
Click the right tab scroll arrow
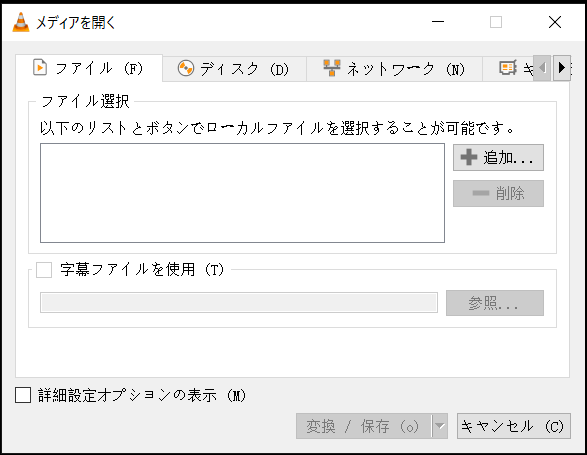[562, 68]
